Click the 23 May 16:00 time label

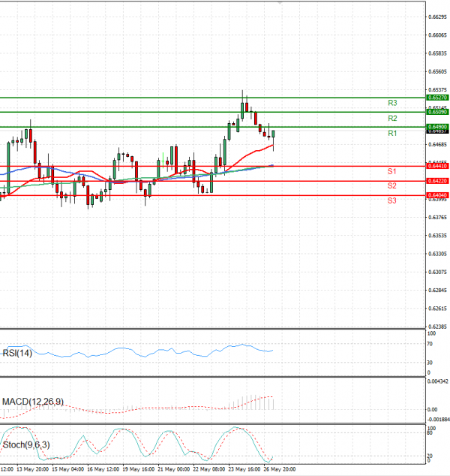244,469
